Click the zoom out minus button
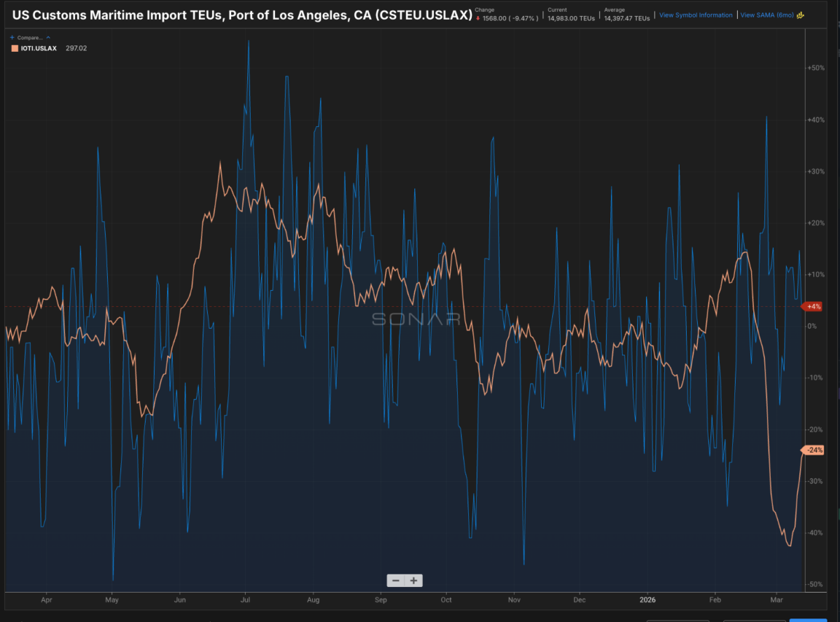The width and height of the screenshot is (840, 622). 396,580
